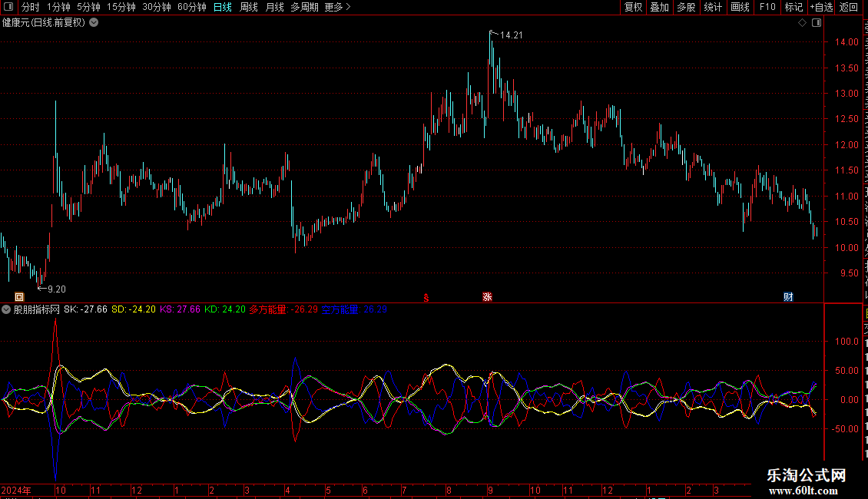Select the 5分钟 period
Viewport: 868px width, 499px height.
click(88, 7)
